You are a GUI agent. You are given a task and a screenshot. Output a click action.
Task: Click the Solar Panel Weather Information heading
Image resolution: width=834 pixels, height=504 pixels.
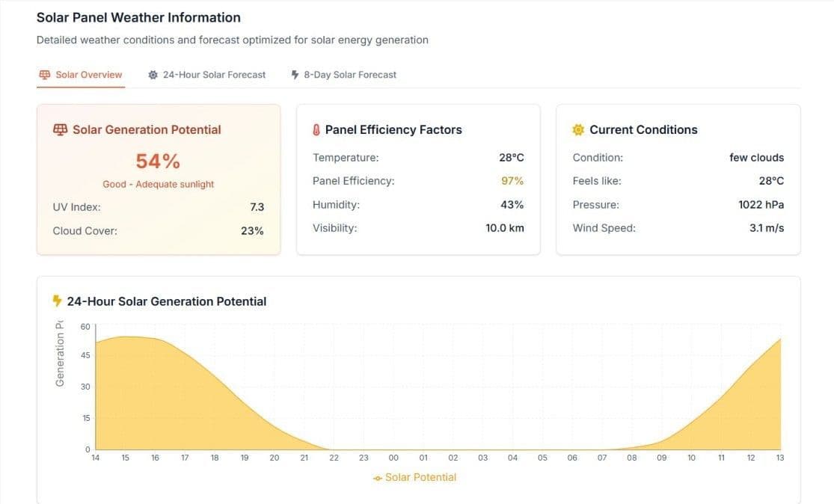[x=138, y=16]
